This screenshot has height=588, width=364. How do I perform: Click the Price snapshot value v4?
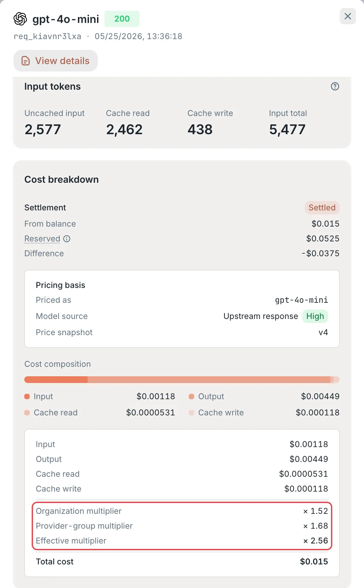[x=323, y=332]
